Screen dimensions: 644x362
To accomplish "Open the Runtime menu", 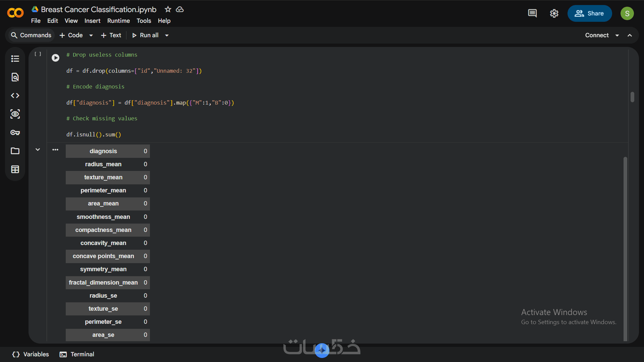I will pos(118,21).
